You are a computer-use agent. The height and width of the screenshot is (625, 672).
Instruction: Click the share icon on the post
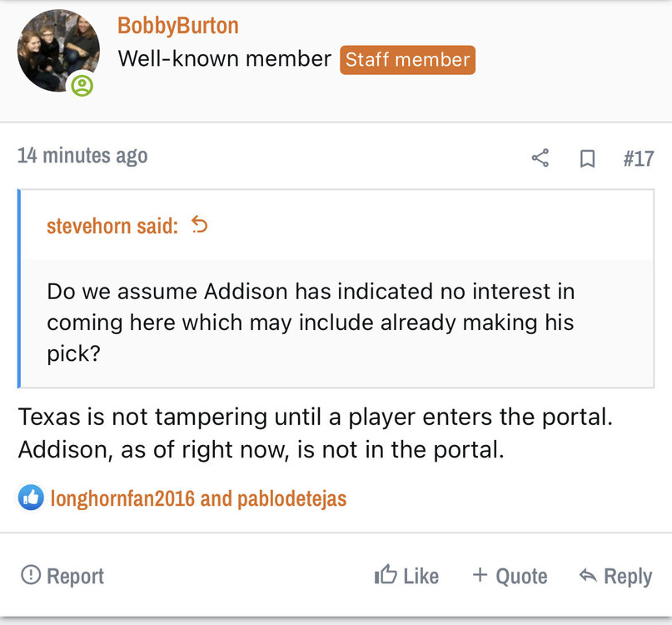point(540,157)
